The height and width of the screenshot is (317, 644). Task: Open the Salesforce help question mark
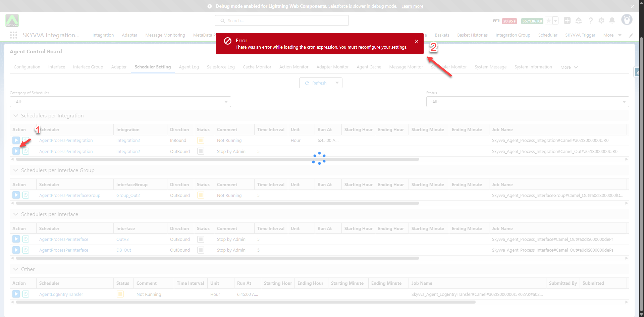pyautogui.click(x=590, y=21)
